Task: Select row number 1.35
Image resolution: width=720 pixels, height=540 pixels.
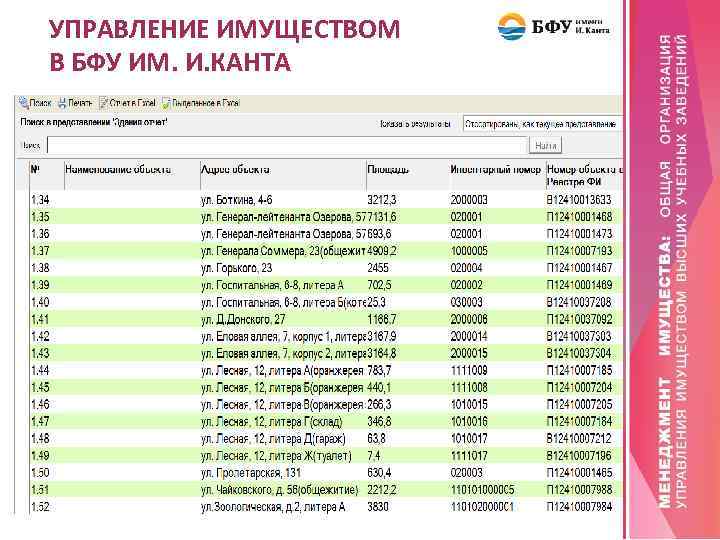Action: (40, 217)
